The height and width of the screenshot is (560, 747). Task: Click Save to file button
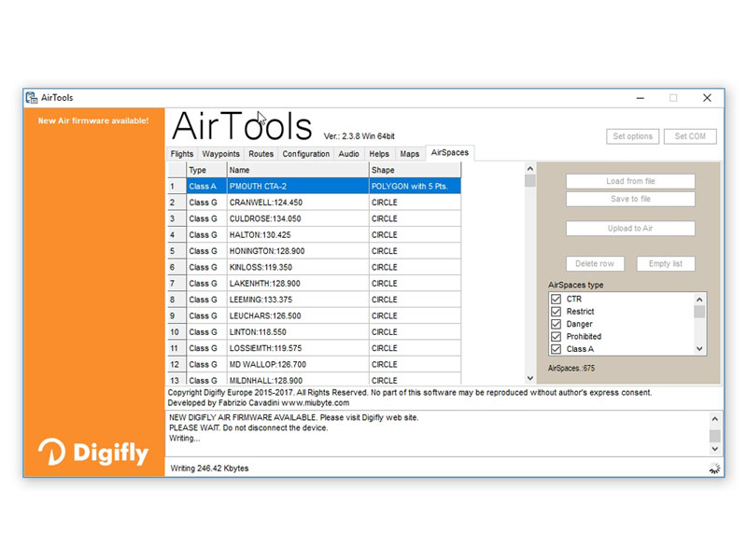[630, 199]
